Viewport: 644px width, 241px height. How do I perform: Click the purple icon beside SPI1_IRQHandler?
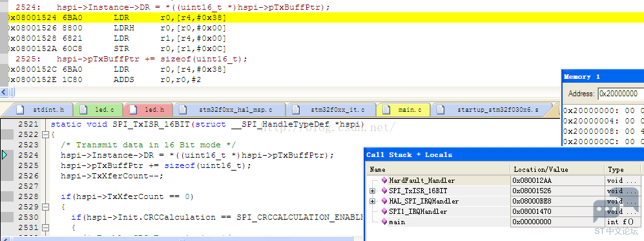pos(384,211)
